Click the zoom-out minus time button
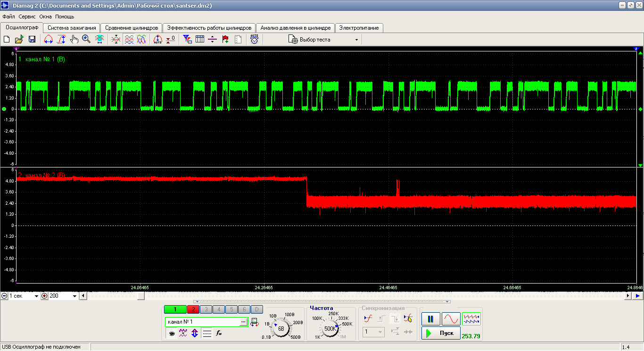Screen dimensions: 644x351 pos(4,296)
